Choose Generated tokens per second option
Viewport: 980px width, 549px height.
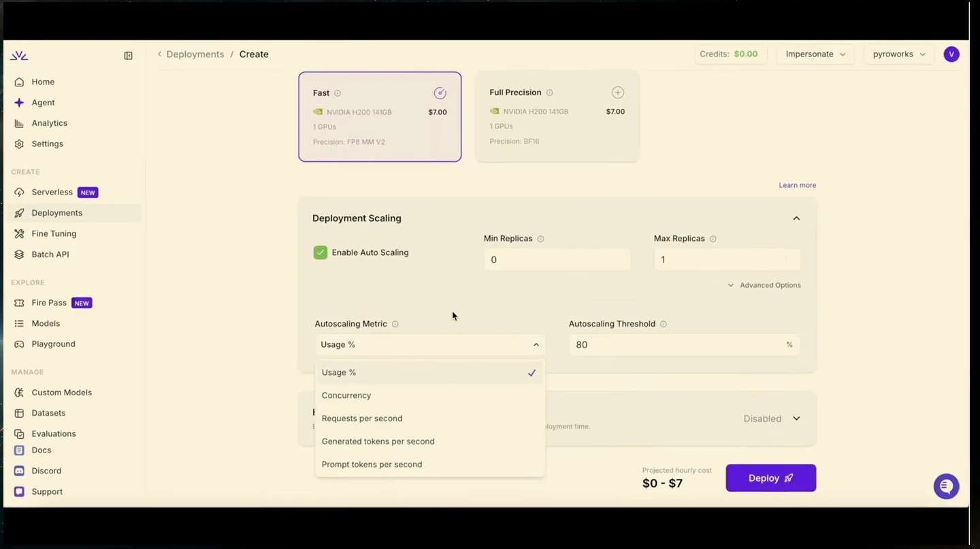(x=429, y=442)
